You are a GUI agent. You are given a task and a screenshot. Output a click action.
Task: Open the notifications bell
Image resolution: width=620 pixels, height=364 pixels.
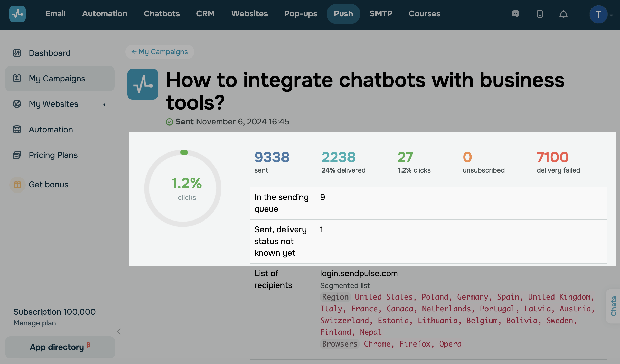coord(563,14)
